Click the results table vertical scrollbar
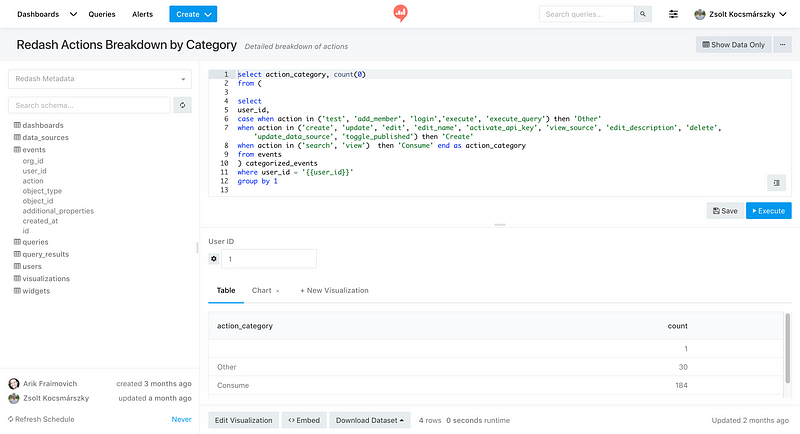Screen dimensions: 800x434 tap(787, 348)
